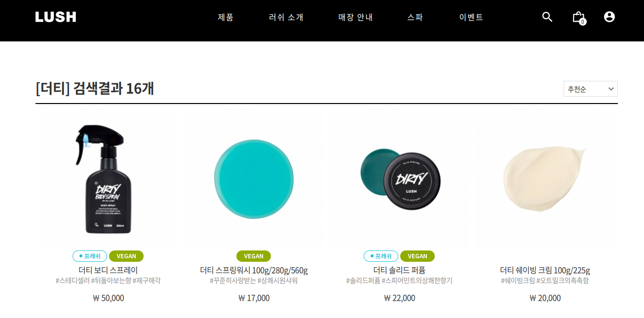Expand the 추천순 sort dropdown
Viewport: 644px width, 318px height.
[x=591, y=89]
